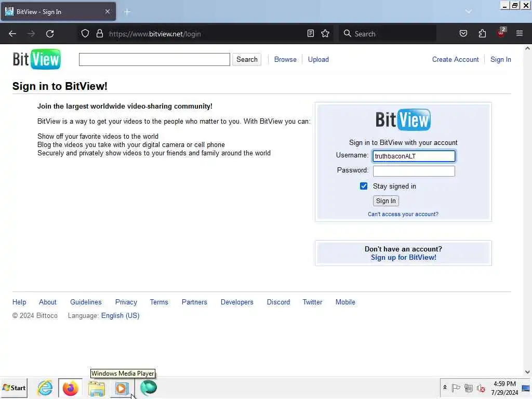Open Can't access your account link
The height and width of the screenshot is (399, 532).
click(403, 214)
